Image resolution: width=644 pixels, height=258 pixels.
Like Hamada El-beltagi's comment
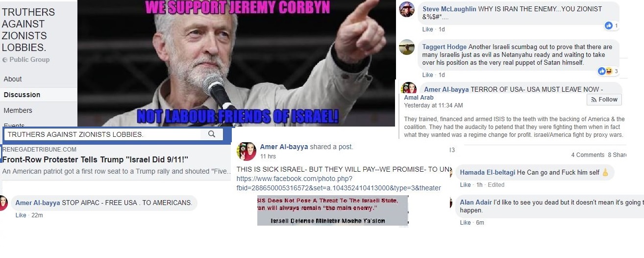465,185
